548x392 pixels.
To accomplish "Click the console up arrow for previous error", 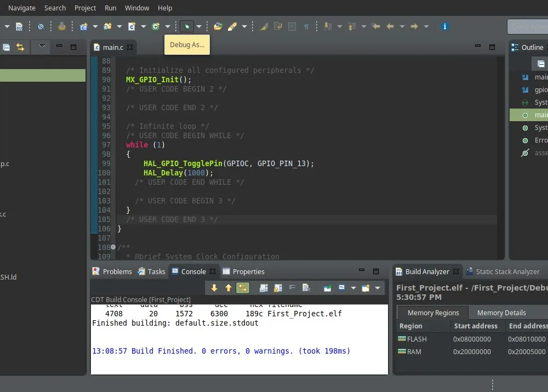I will (228, 288).
